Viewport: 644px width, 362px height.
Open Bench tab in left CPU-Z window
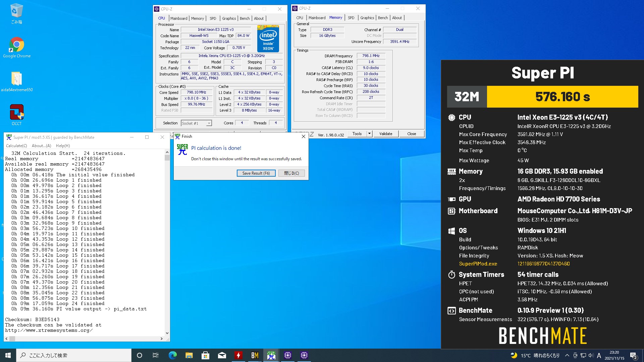click(245, 18)
